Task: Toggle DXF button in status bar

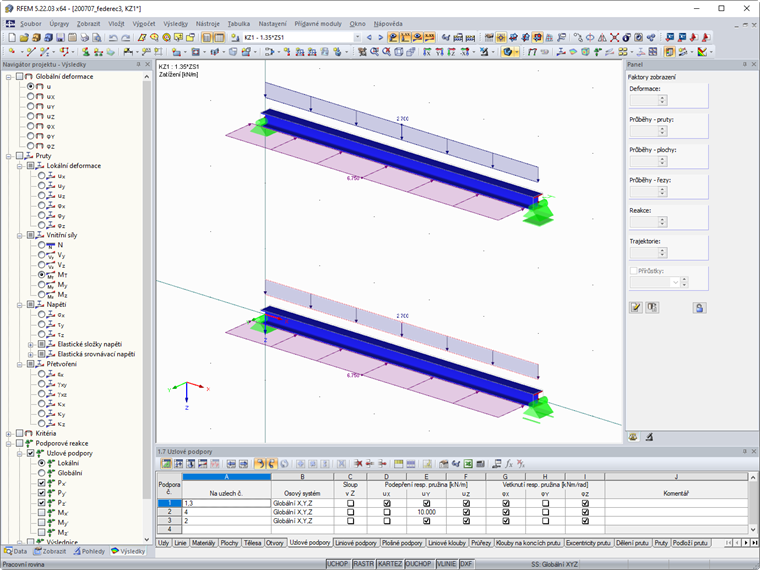Action: [466, 564]
